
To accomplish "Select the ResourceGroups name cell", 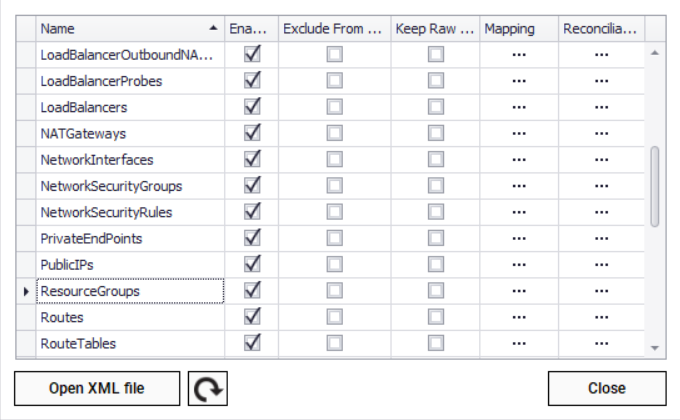I will click(129, 291).
